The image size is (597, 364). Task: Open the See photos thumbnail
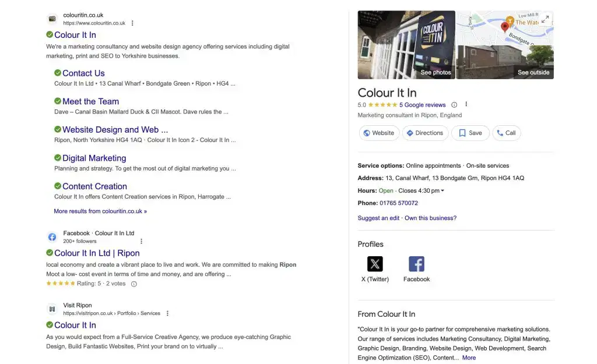pos(406,45)
